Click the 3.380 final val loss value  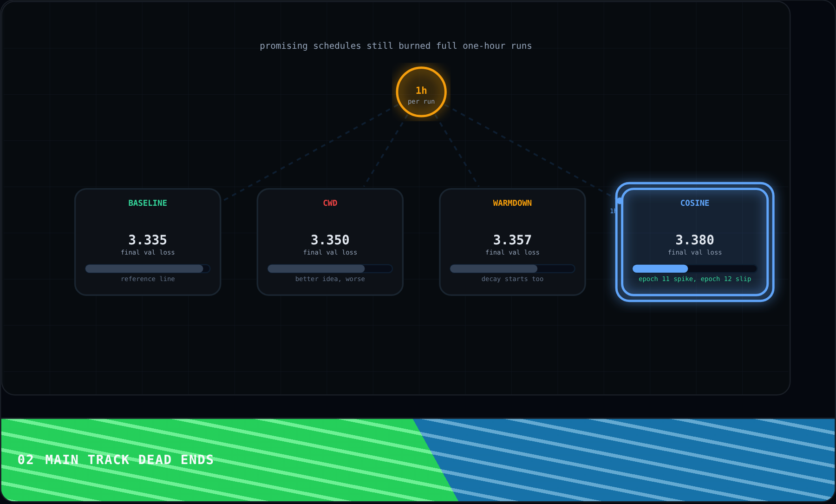[695, 240]
